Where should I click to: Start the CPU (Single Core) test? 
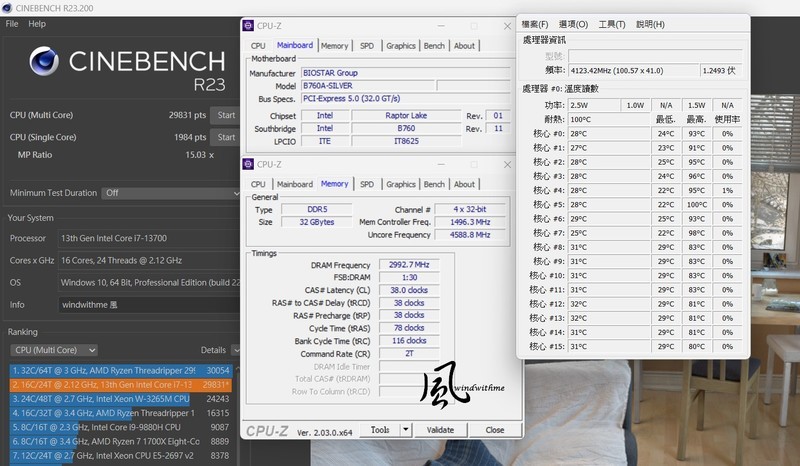[x=226, y=137]
